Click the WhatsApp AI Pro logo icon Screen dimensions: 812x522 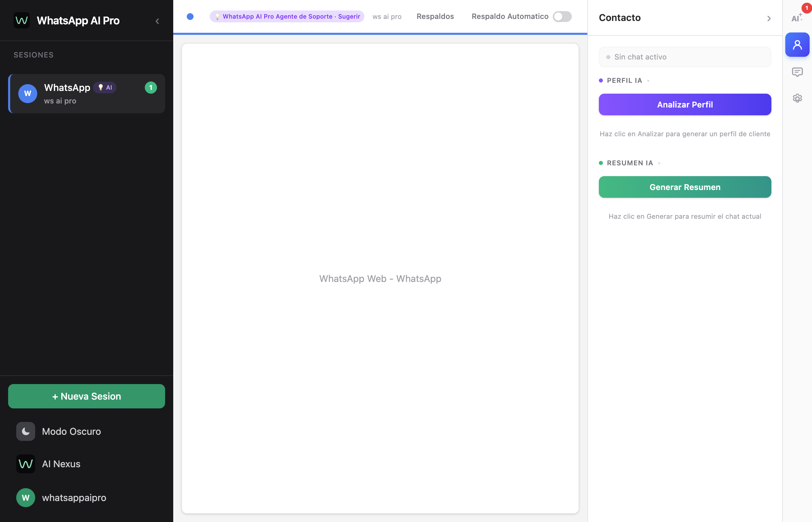[21, 21]
